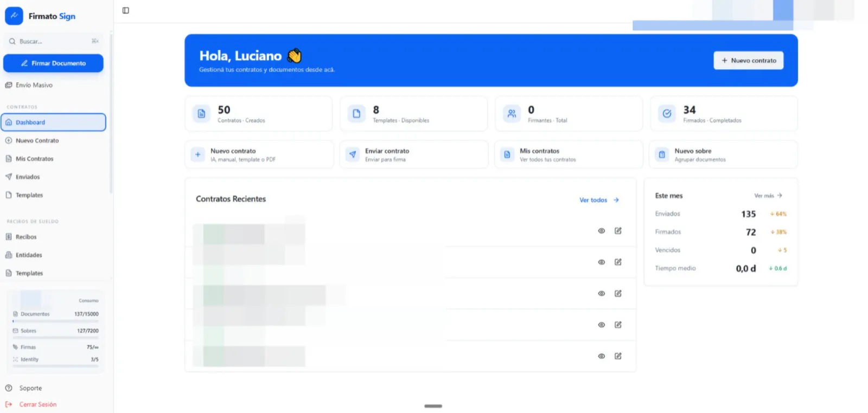Click the plus icon on Nuevo contrato card
Screen dimensions: 868x413
[198, 154]
